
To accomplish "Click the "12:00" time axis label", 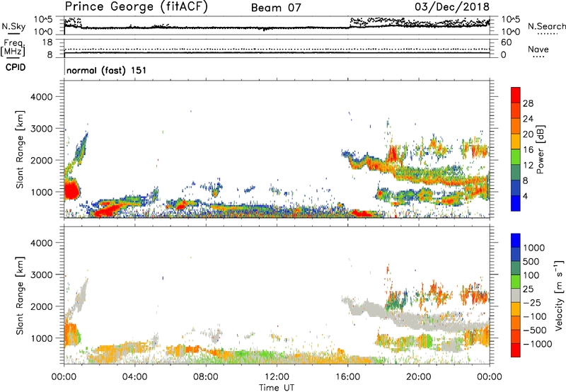I will (x=277, y=377).
